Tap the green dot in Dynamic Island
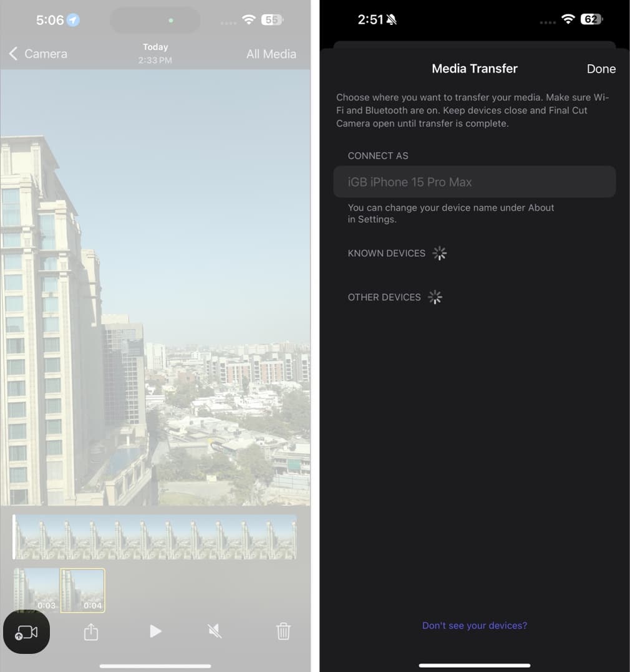This screenshot has width=630, height=672. (x=171, y=20)
